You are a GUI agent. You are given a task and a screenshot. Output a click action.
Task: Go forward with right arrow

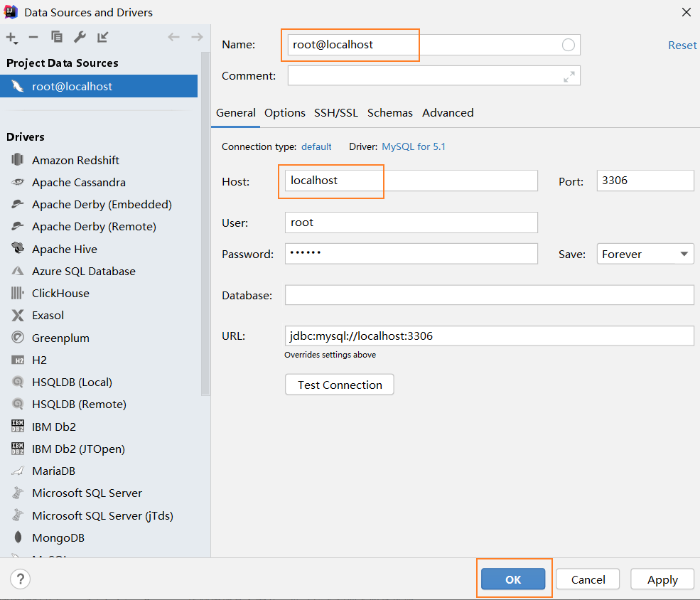197,37
